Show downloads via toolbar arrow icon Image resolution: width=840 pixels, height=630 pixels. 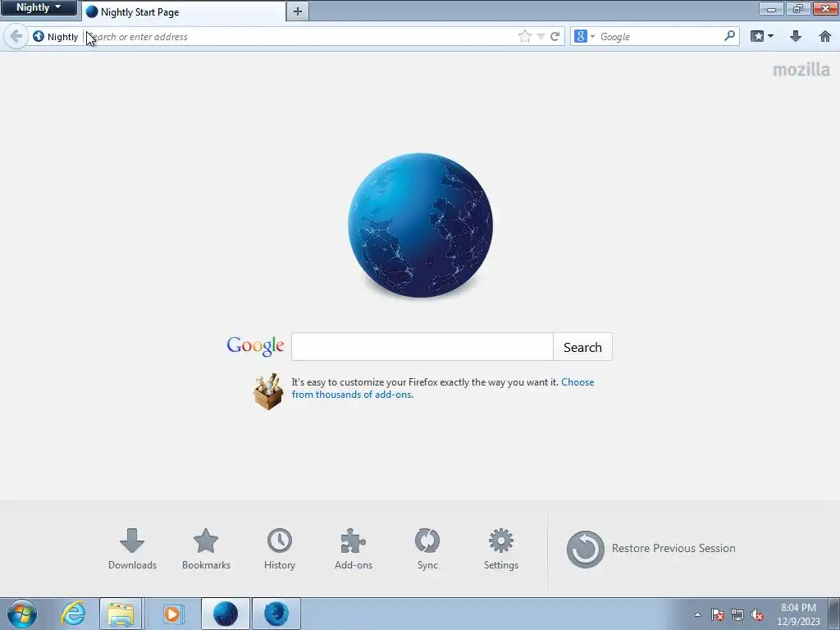click(796, 36)
